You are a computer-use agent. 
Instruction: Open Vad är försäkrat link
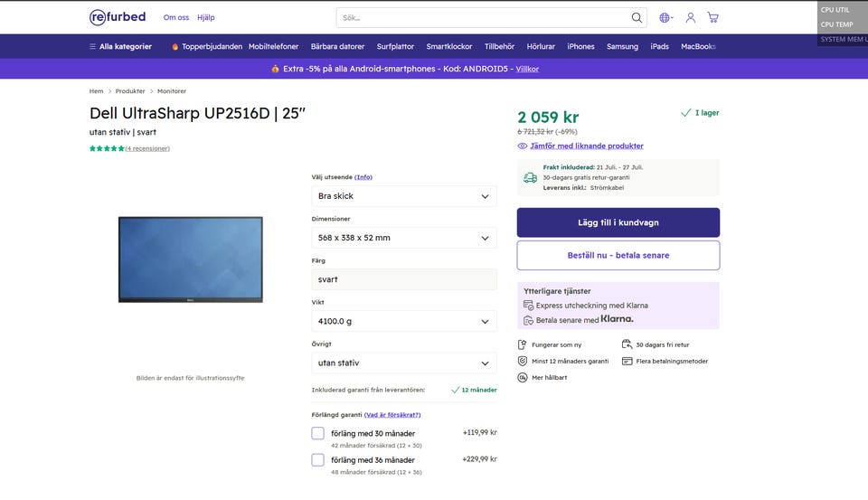coord(392,415)
